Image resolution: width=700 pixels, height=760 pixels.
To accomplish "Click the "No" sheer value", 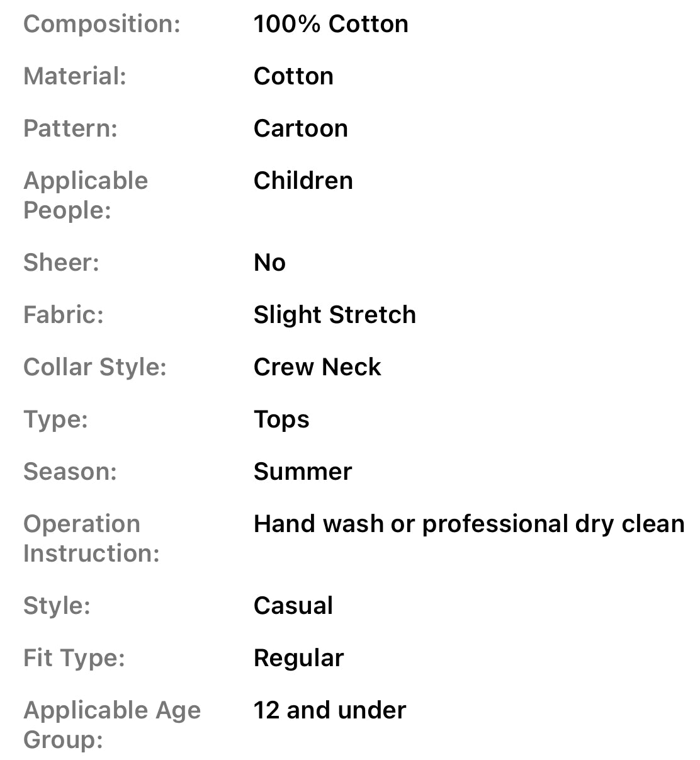I will click(269, 263).
